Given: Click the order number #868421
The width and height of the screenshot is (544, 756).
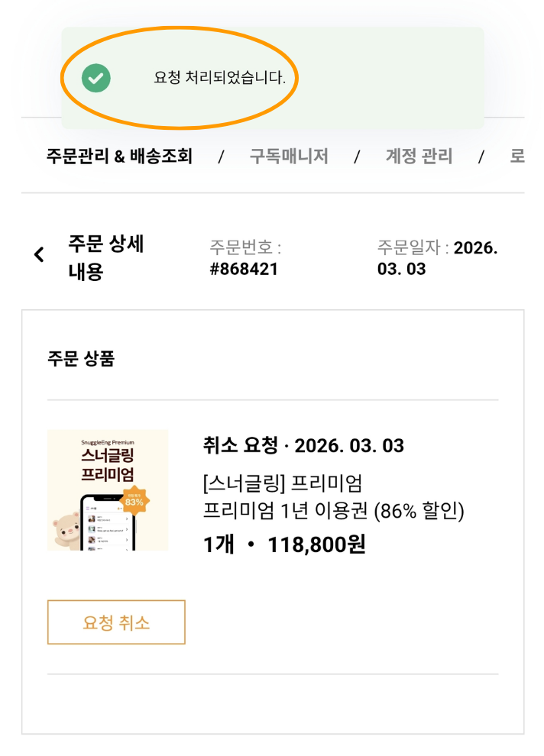Looking at the screenshot, I should [244, 269].
